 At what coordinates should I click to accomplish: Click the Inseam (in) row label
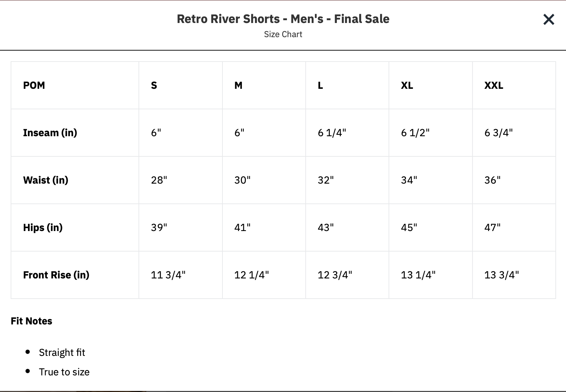(50, 133)
